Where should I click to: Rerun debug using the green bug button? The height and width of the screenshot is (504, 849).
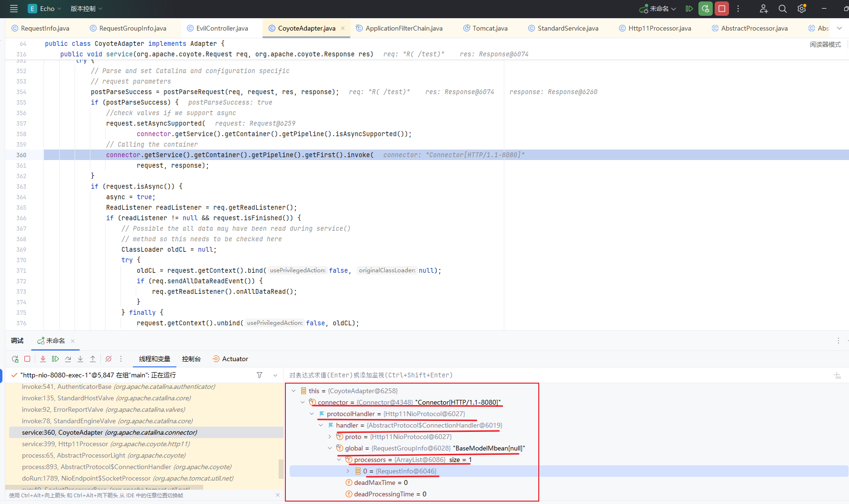point(705,9)
